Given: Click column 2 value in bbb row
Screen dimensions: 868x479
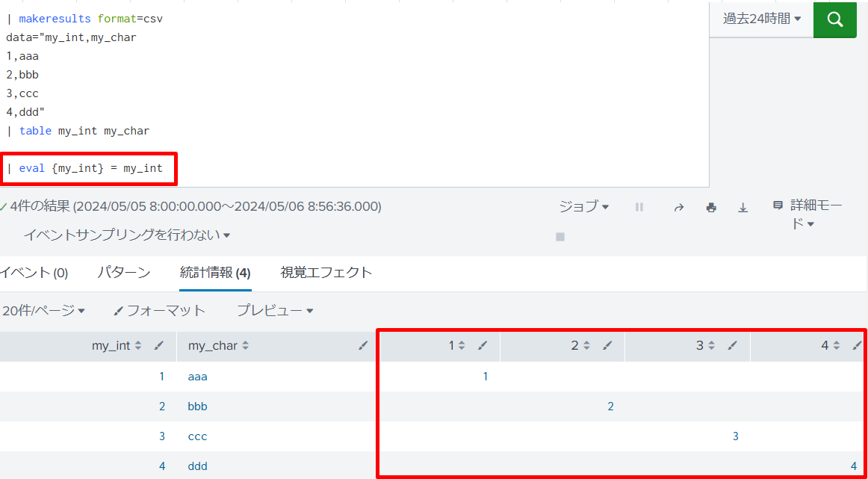Looking at the screenshot, I should (610, 407).
